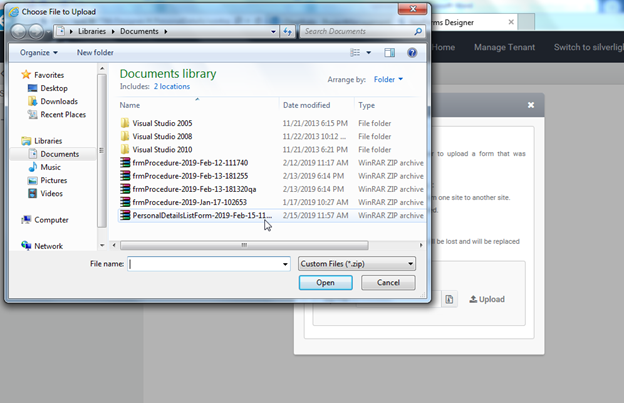Click the File name input field

point(208,264)
